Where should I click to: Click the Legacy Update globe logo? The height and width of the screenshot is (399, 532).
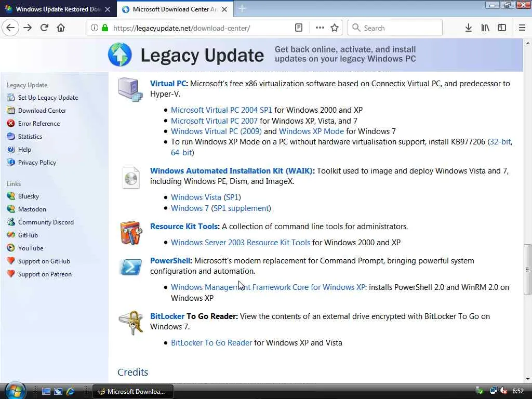point(120,55)
